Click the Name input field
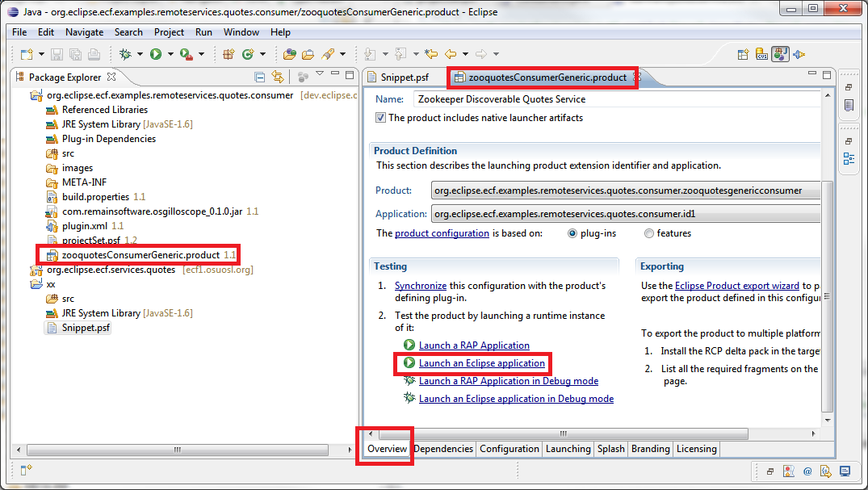This screenshot has width=868, height=490. point(615,99)
